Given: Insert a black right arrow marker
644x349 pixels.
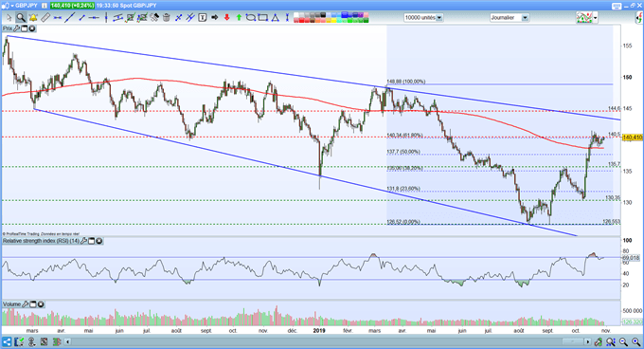Looking at the screenshot, I should tap(214, 18).
